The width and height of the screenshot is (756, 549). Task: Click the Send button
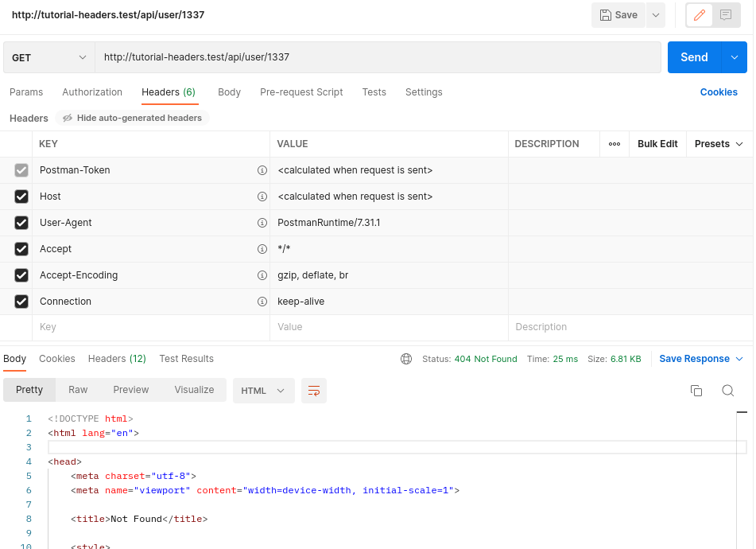[694, 57]
